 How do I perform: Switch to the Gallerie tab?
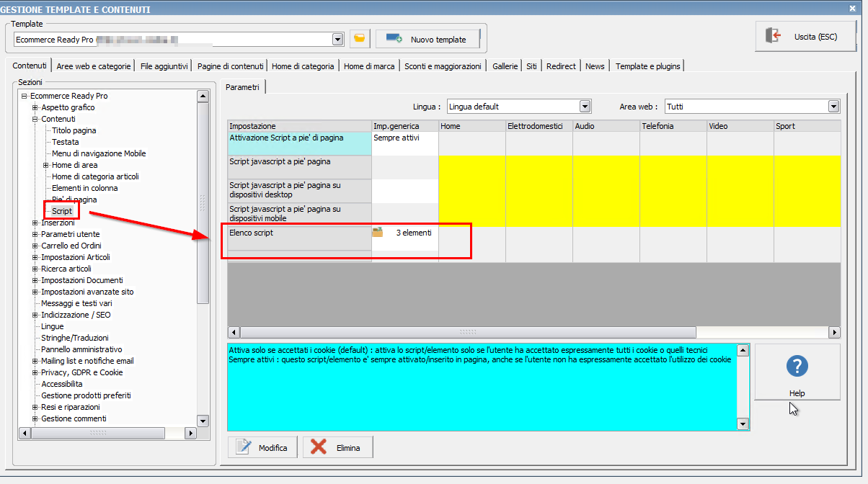[x=505, y=66]
